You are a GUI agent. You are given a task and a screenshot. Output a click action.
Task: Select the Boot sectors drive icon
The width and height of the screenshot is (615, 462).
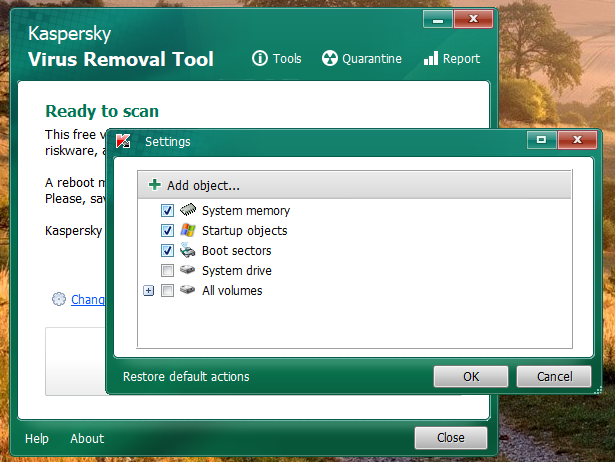(188, 251)
